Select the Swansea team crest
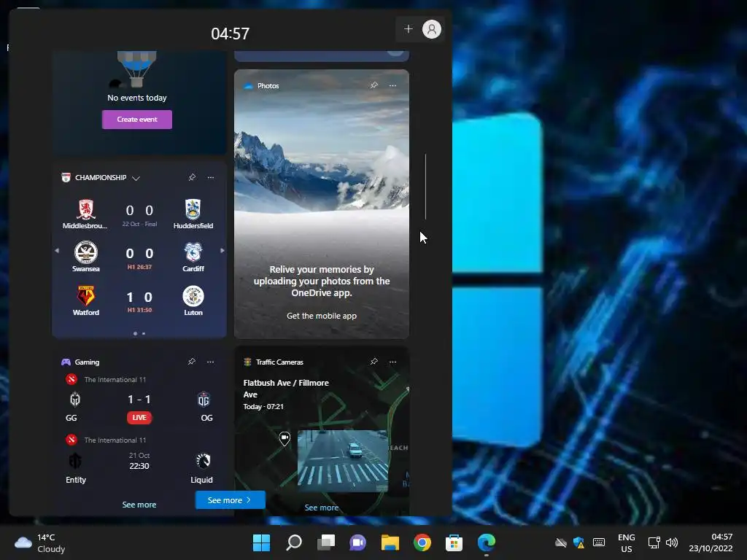This screenshot has width=747, height=560. (86, 252)
